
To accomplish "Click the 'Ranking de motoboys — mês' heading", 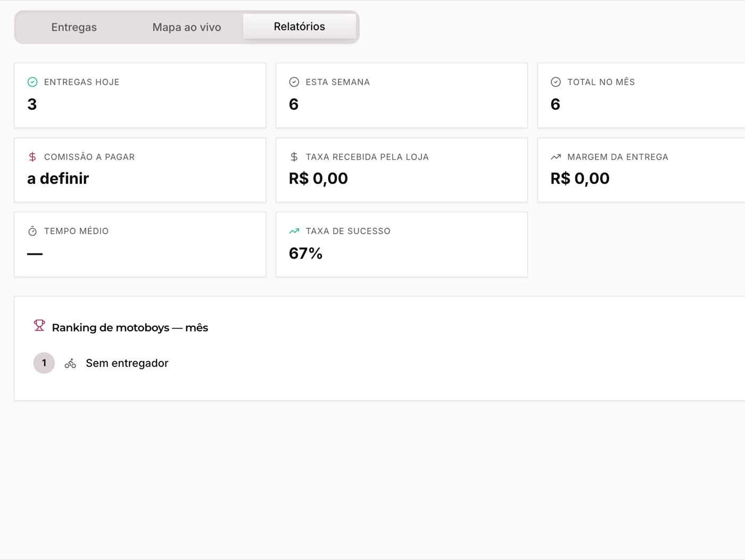I will coord(130,328).
